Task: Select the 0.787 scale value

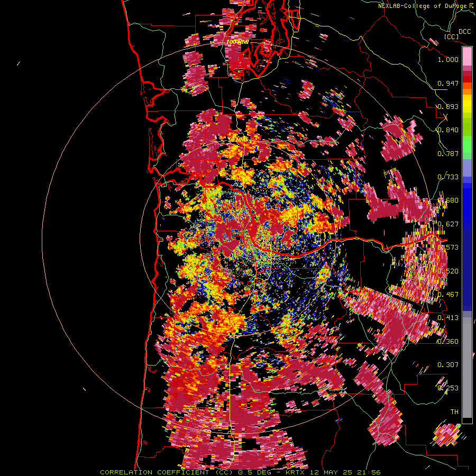Action: click(x=448, y=153)
